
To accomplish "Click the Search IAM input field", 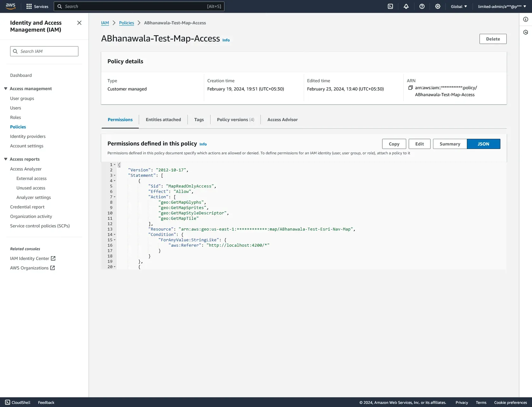I will [44, 51].
